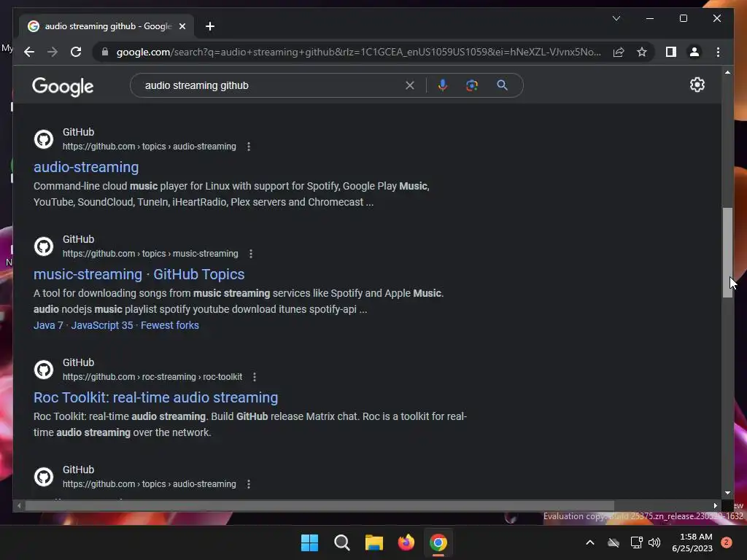Open the notification count badge
747x560 pixels.
tap(727, 542)
